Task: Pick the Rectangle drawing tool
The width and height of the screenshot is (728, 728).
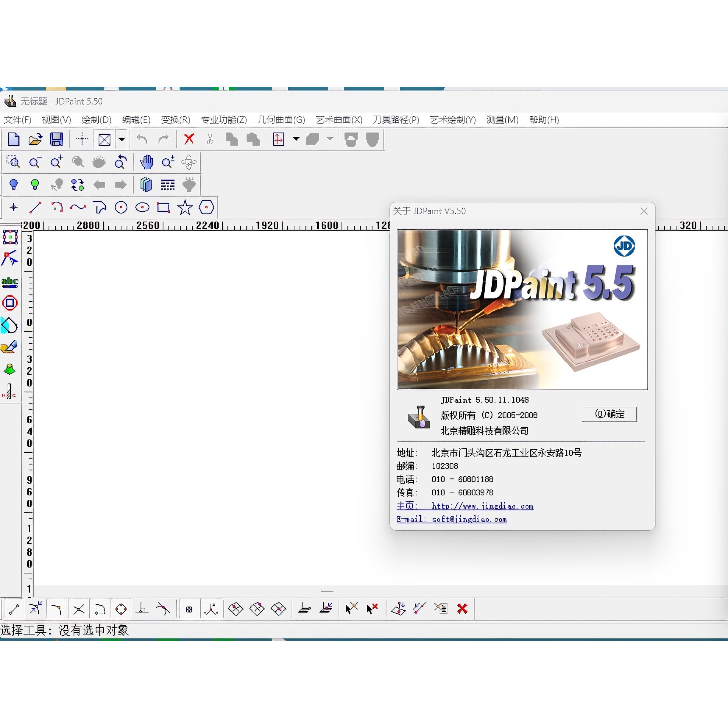Action: click(163, 207)
